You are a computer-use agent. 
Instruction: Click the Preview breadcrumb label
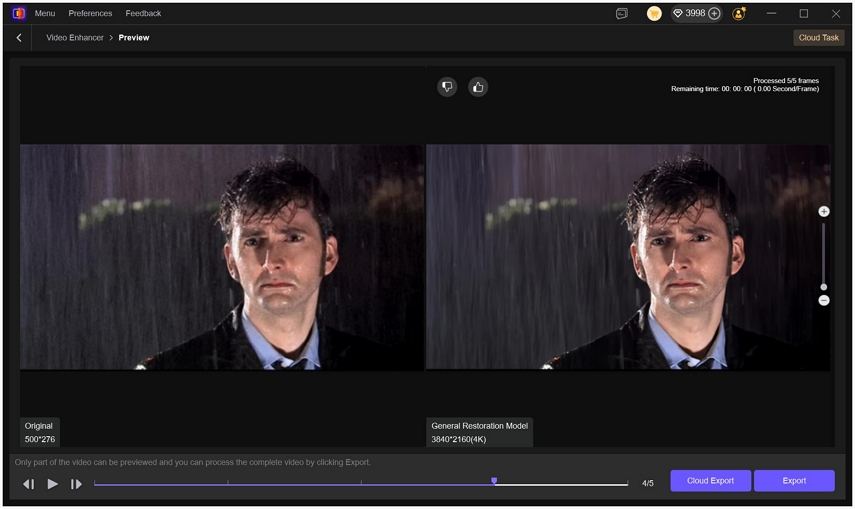(x=134, y=38)
